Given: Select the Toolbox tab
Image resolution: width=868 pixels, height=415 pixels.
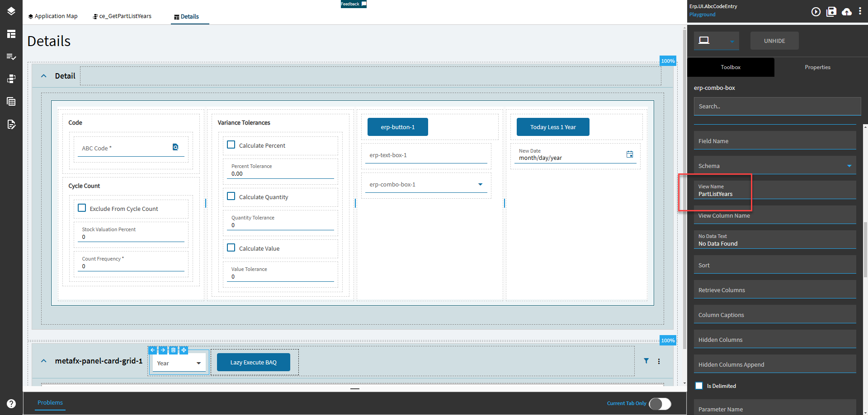Looking at the screenshot, I should pos(731,67).
